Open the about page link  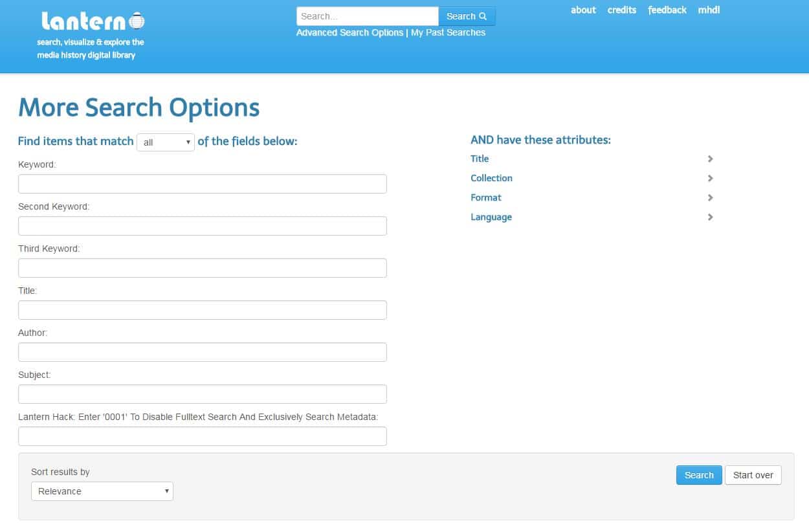[583, 10]
